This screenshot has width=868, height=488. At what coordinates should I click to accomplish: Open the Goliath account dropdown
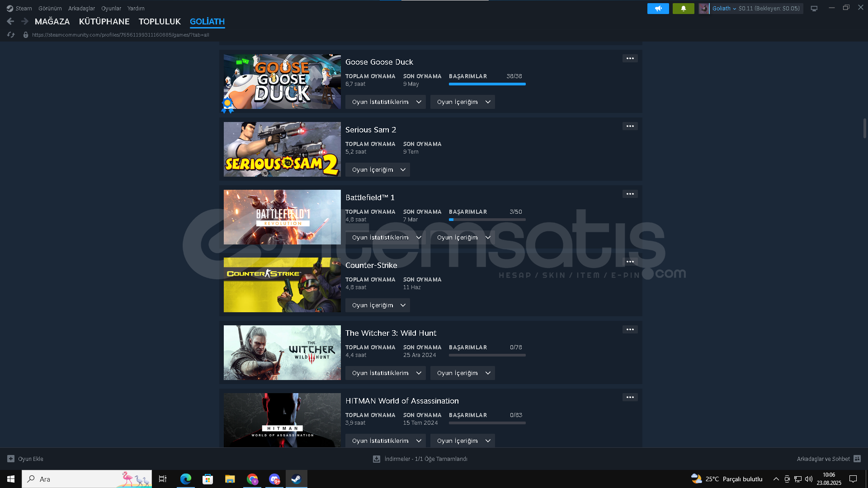724,8
